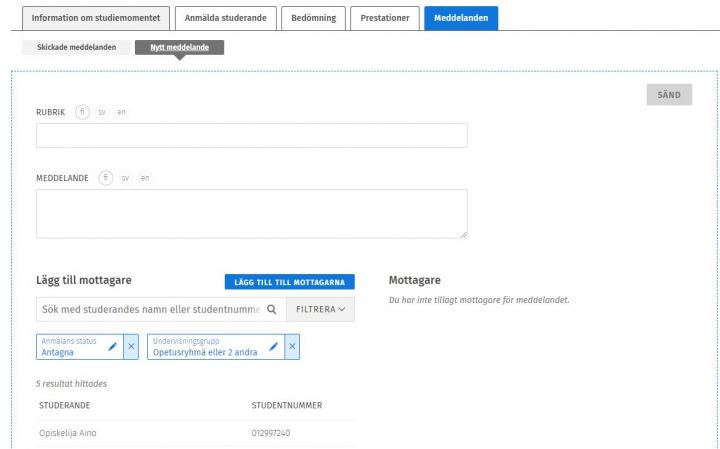Click the search magnifier icon
Image resolution: width=720 pixels, height=449 pixels.
coord(271,310)
